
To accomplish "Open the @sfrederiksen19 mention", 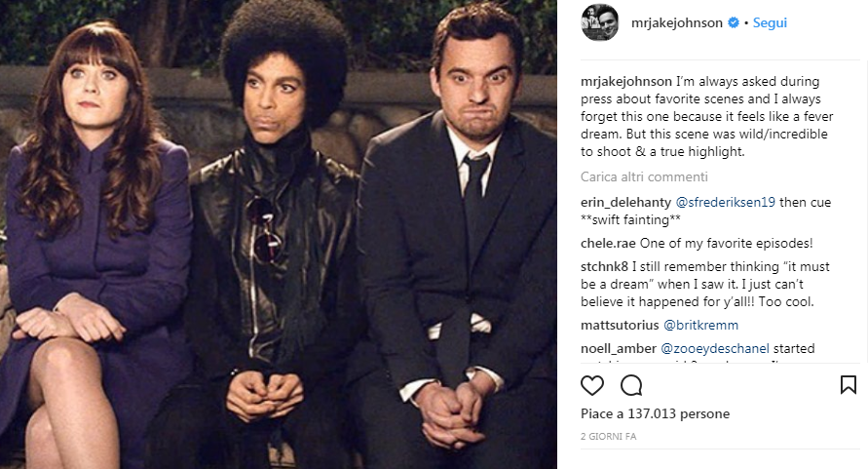I will 725,203.
